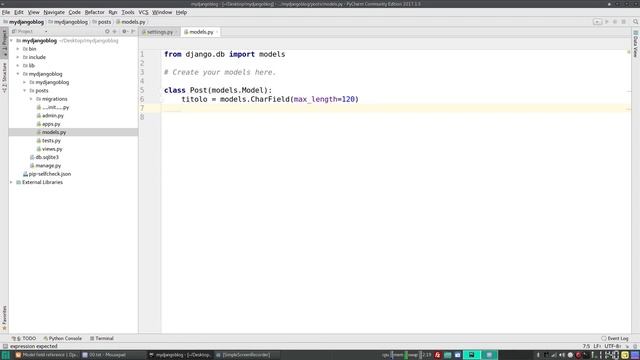The height and width of the screenshot is (360, 640).
Task: Select tests.py in the project tree
Action: [49, 140]
